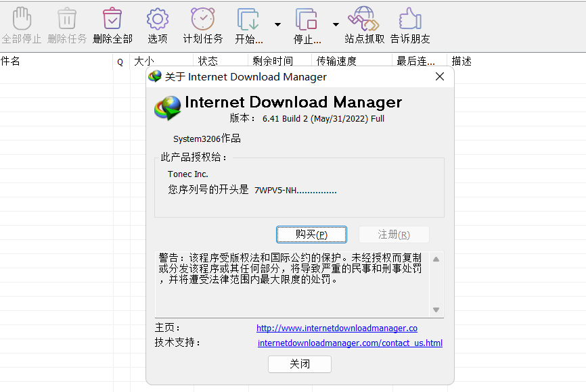This screenshot has width=586, height=392.
Task: Sort by the 剩余时间 column header
Action: point(279,61)
